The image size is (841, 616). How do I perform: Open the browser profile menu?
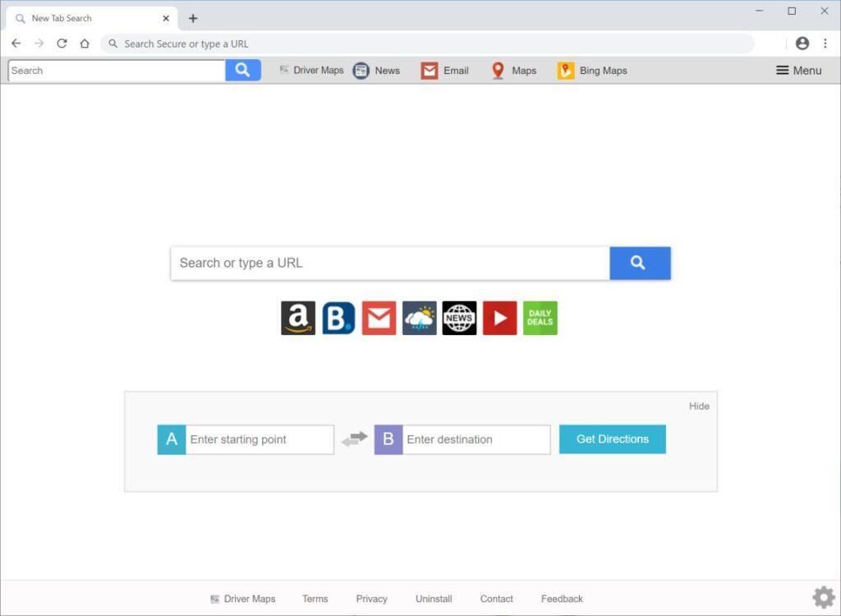(x=802, y=44)
